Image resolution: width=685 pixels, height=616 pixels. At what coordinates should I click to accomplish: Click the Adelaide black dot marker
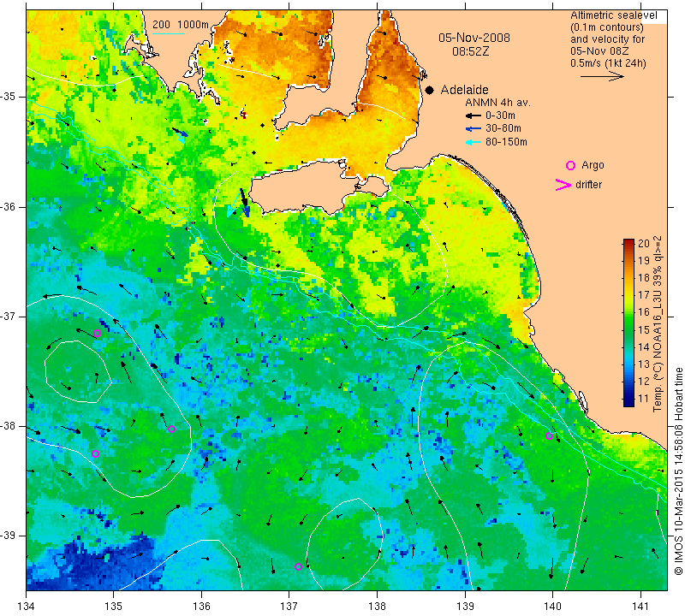tap(430, 91)
